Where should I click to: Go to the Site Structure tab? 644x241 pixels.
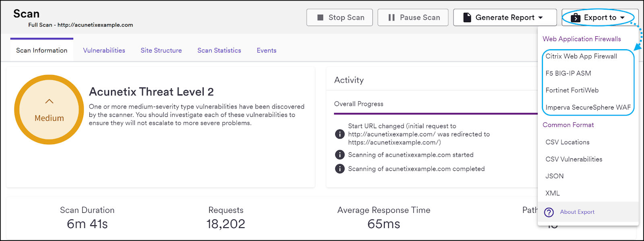(161, 50)
